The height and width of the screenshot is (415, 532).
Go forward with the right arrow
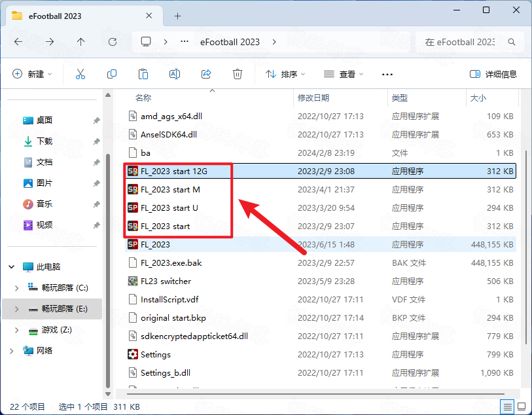50,42
